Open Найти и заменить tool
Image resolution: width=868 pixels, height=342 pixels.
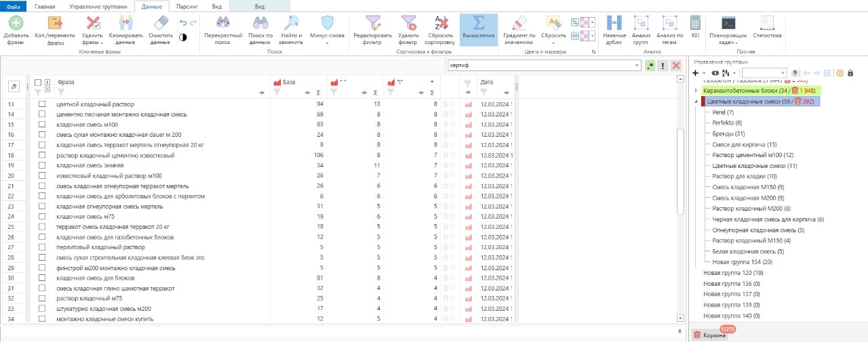point(291,24)
